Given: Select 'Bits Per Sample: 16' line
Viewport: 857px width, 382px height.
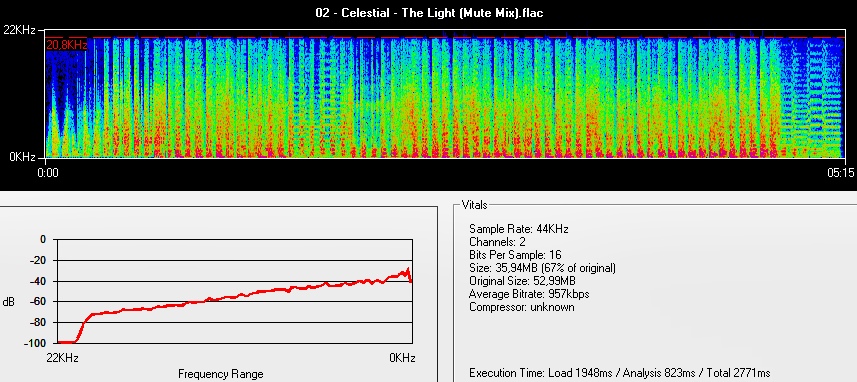Looking at the screenshot, I should [515, 255].
